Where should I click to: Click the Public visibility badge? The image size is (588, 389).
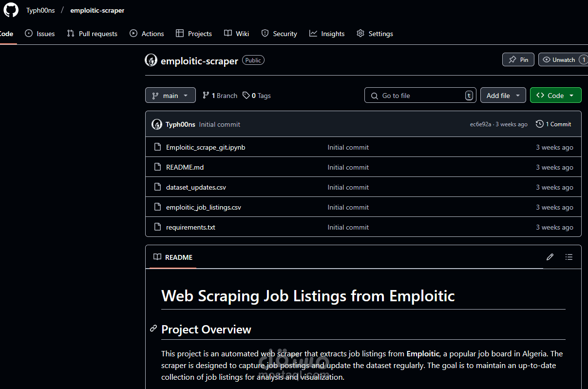pos(253,60)
